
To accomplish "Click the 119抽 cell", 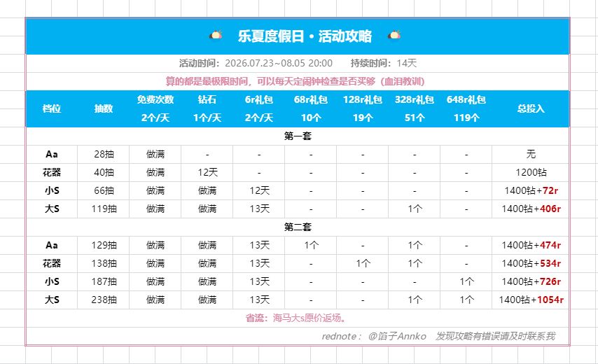I will coord(104,209).
